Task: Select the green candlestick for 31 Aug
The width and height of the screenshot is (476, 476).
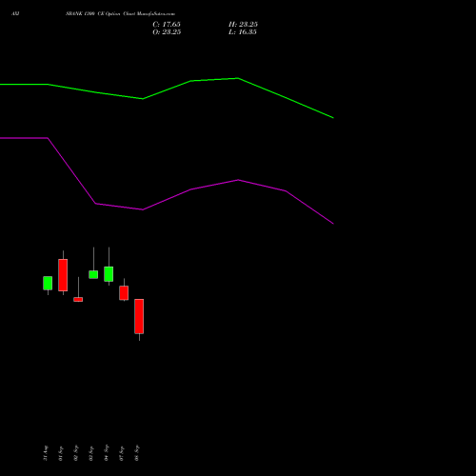Action: point(48,283)
